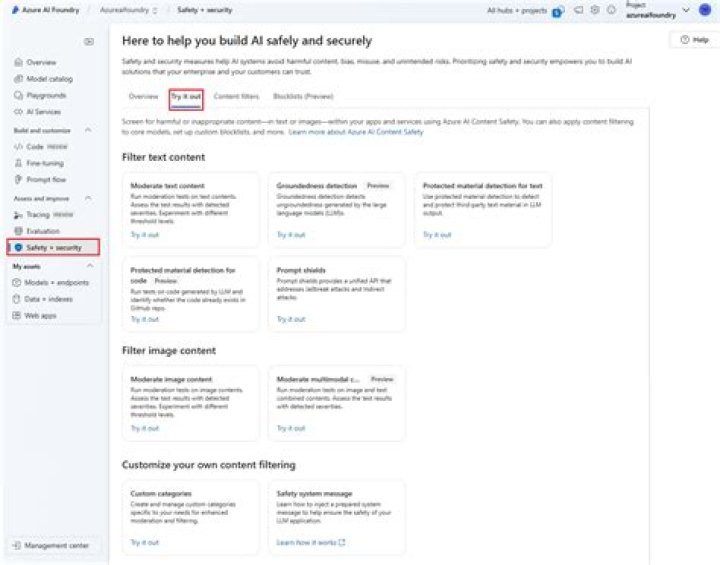Click the blue badge icon beside All hubs + projects
Image resolution: width=720 pixels, height=565 pixels.
point(558,11)
